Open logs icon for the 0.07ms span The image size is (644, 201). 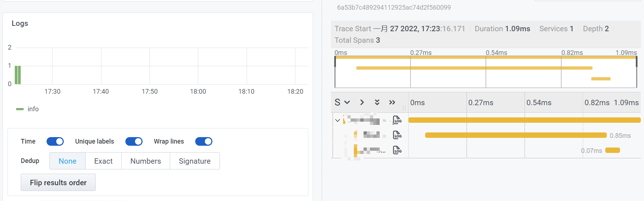click(x=397, y=150)
